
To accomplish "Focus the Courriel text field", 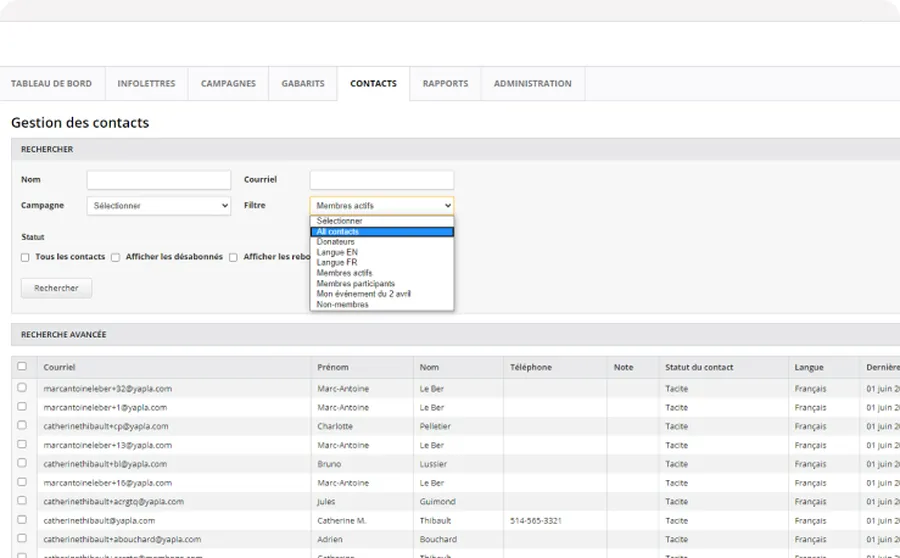I will tap(381, 180).
